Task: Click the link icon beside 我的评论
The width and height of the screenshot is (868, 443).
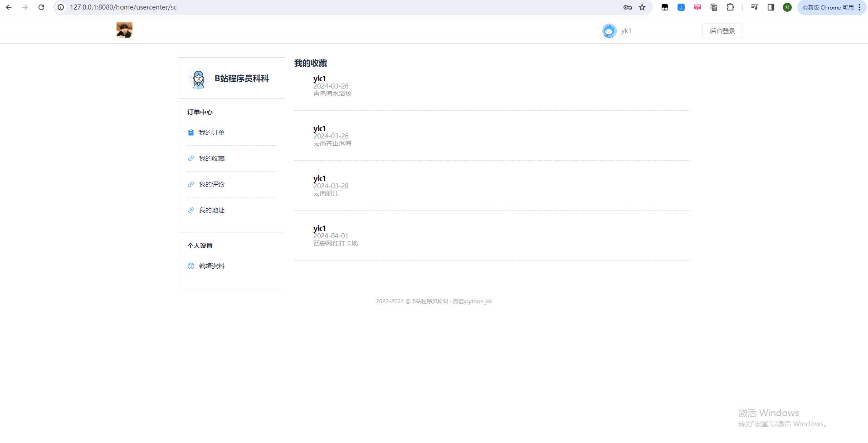Action: pyautogui.click(x=191, y=184)
